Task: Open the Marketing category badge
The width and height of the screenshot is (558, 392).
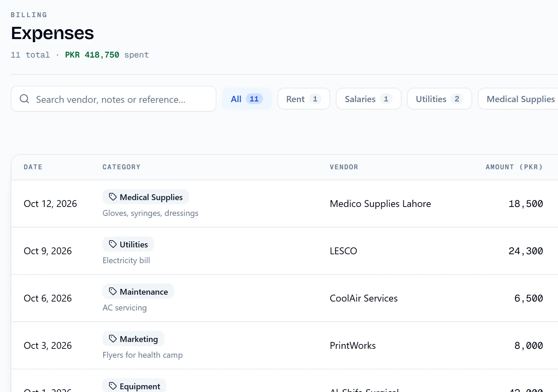Action: pyautogui.click(x=133, y=339)
